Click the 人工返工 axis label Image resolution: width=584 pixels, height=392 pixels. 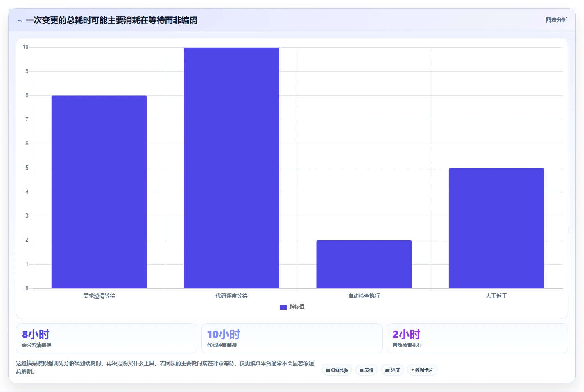tap(496, 296)
